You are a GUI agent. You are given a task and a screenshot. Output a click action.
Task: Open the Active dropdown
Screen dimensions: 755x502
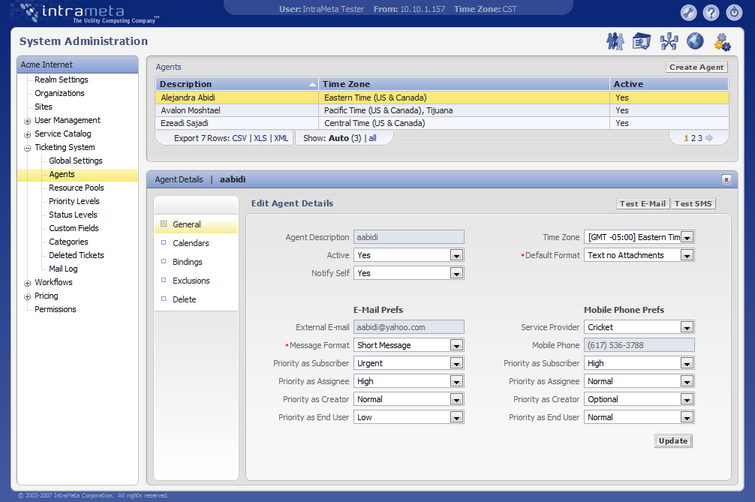coord(456,255)
